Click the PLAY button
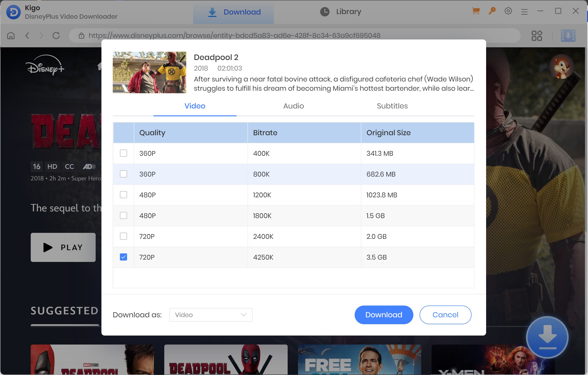This screenshot has width=588, height=375. (x=63, y=247)
